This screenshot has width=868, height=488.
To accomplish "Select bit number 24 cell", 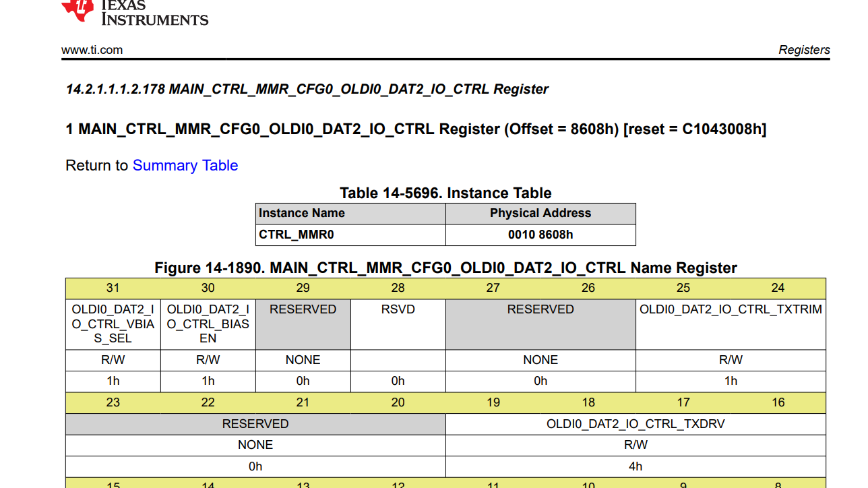I will pyautogui.click(x=778, y=288).
